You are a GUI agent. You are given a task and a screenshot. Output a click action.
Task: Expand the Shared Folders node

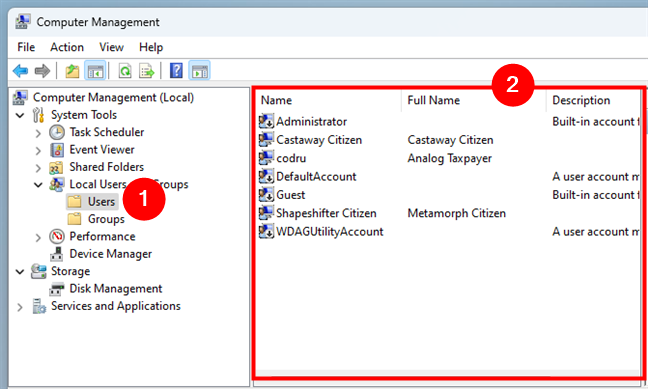point(38,168)
